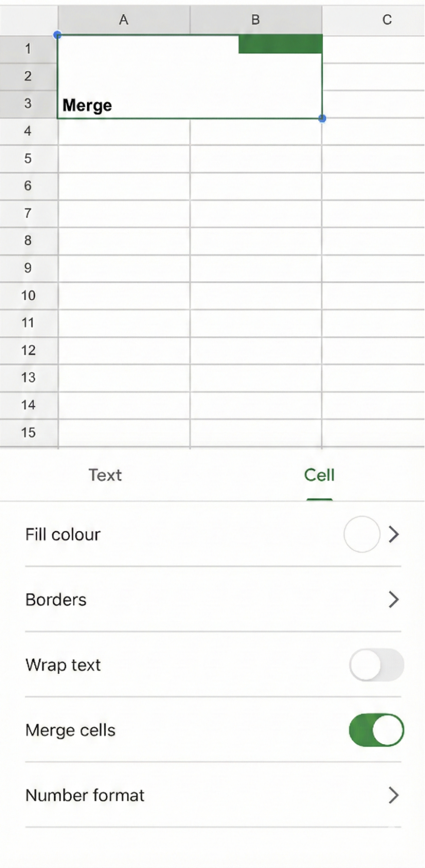The image size is (425, 868).
Task: Open the Cell formatting tab
Action: pos(319,475)
